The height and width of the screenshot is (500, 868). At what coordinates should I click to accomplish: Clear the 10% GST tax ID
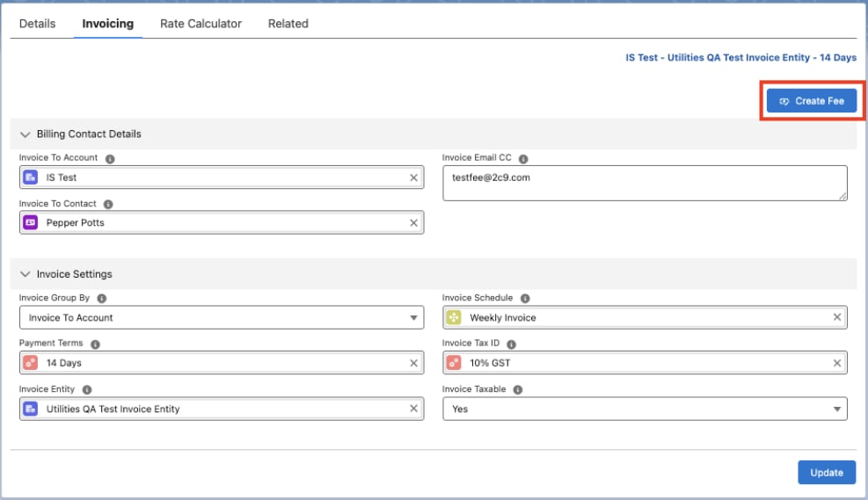click(x=837, y=363)
